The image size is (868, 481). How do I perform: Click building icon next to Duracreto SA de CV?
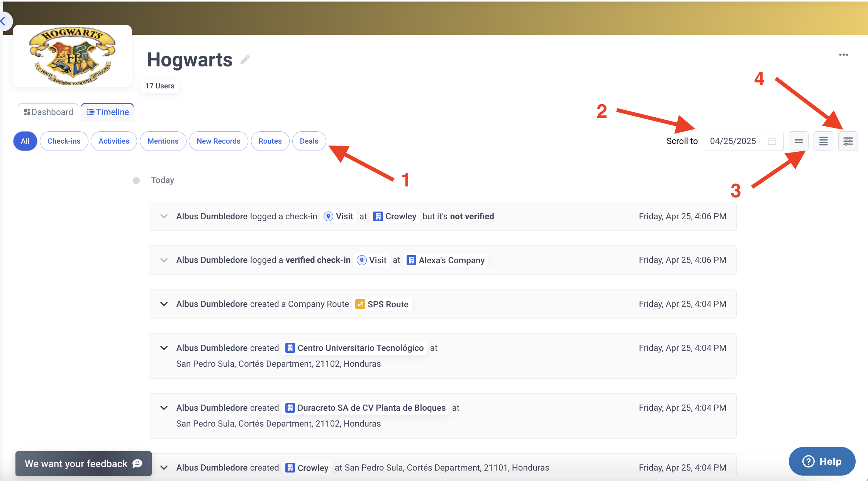click(x=290, y=408)
